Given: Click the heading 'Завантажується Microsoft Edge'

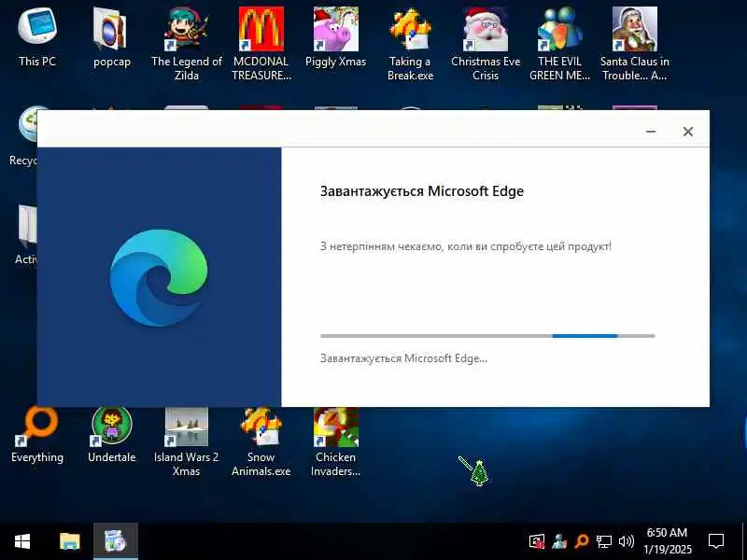Looking at the screenshot, I should pyautogui.click(x=422, y=191).
